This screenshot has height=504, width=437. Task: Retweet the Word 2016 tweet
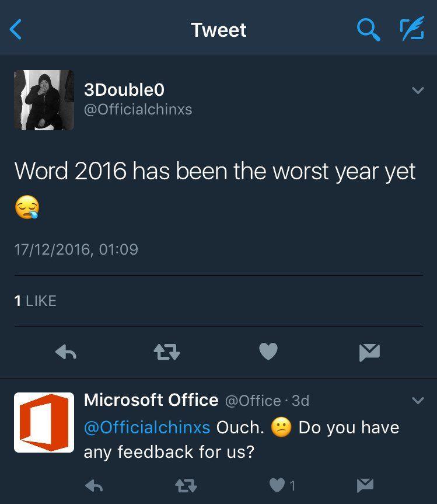click(x=166, y=352)
